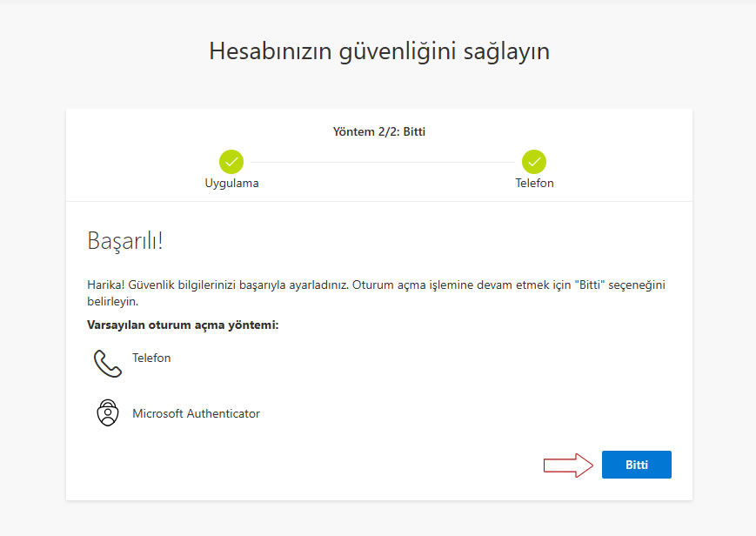Click the Hesabınızın güvenliğini sağlayın title
This screenshot has width=756, height=536.
pos(379,51)
